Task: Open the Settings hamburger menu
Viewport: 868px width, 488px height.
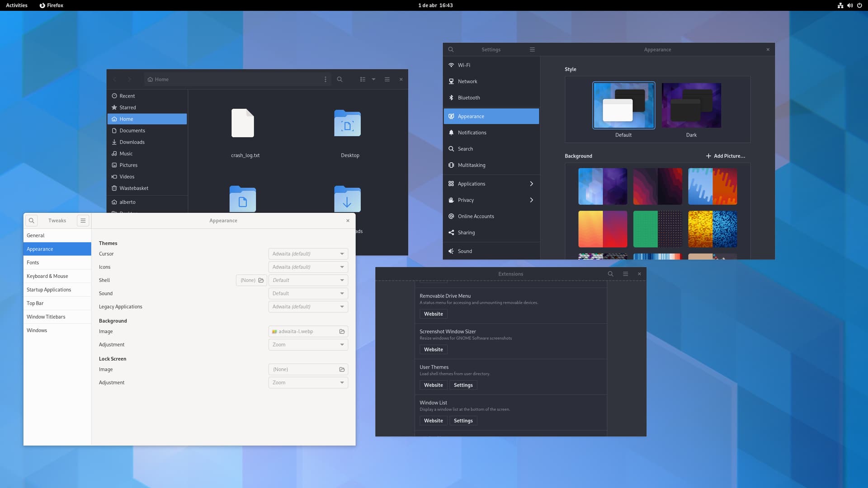Action: 532,49
